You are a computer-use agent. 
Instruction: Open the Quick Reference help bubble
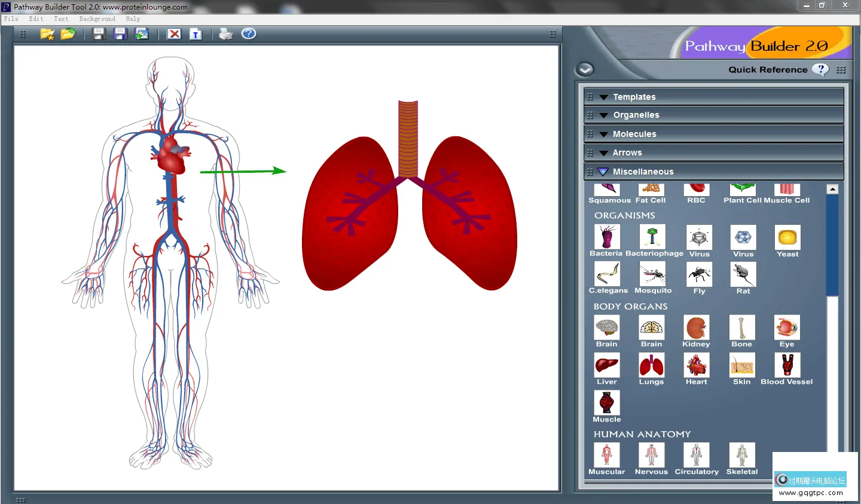[x=821, y=69]
